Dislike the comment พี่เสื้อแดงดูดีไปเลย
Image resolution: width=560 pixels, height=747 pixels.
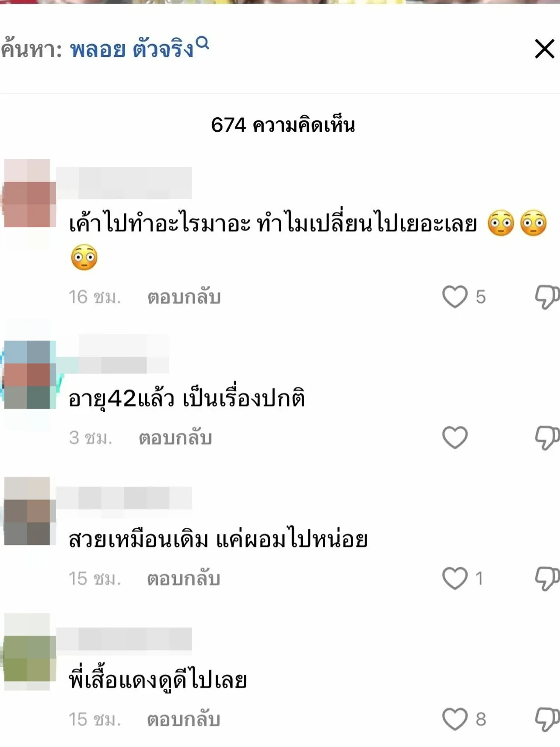547,719
